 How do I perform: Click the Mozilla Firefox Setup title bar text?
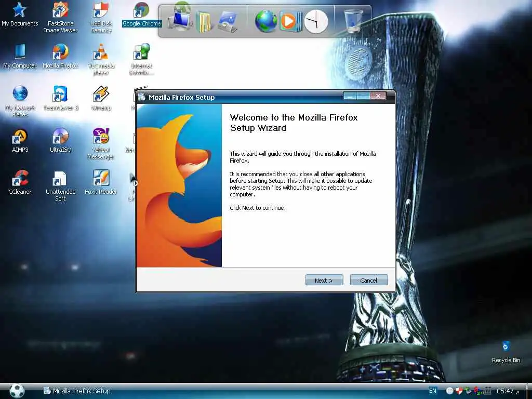(181, 97)
